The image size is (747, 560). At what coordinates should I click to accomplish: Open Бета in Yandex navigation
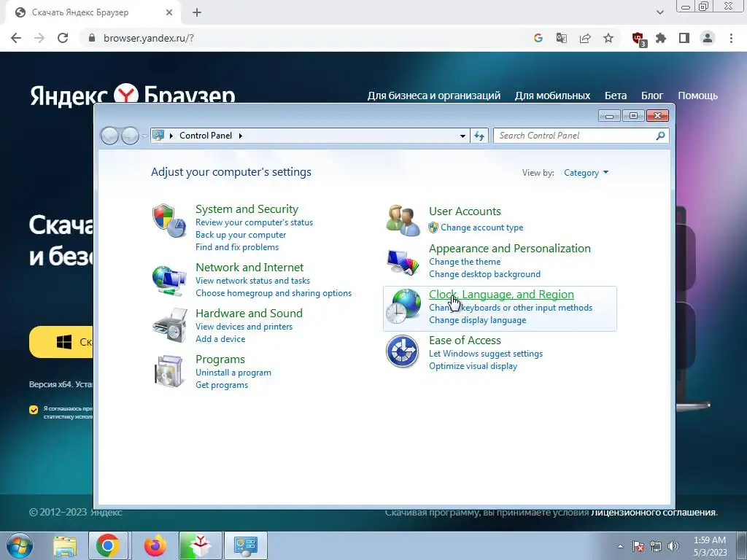[x=616, y=96]
